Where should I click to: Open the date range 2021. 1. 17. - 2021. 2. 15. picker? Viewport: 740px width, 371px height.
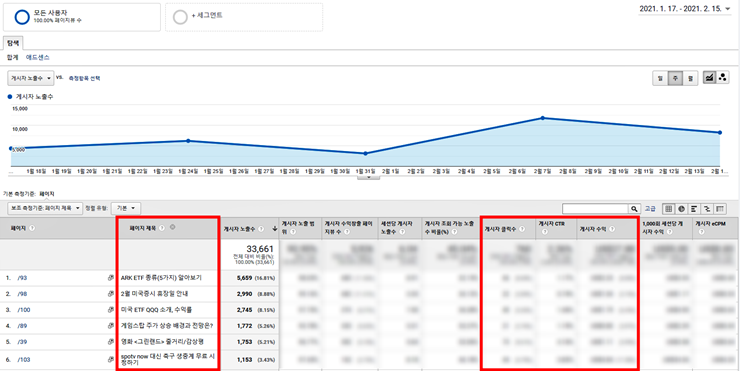pos(685,9)
